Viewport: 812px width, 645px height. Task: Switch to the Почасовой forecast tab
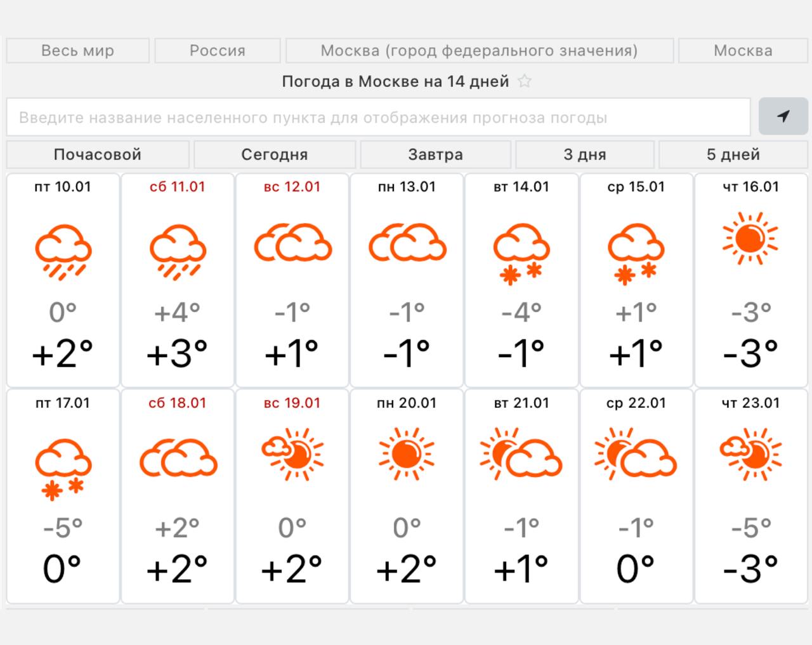98,155
